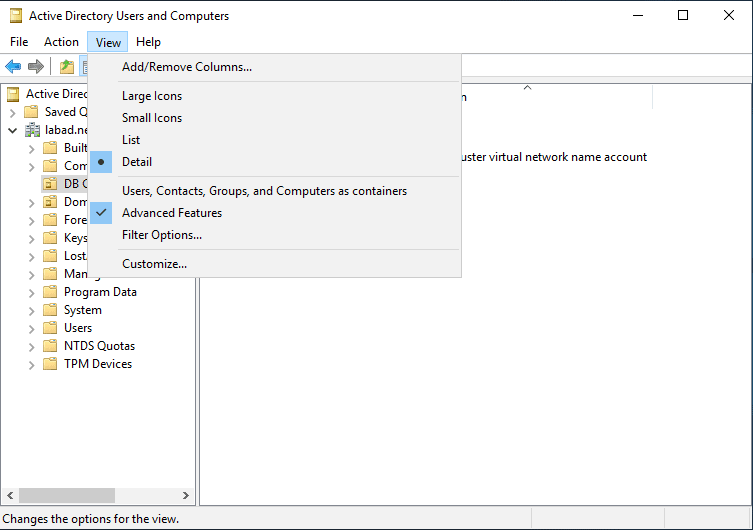Viewport: 753px width, 530px height.
Task: Click the Program Data folder icon
Action: [50, 292]
